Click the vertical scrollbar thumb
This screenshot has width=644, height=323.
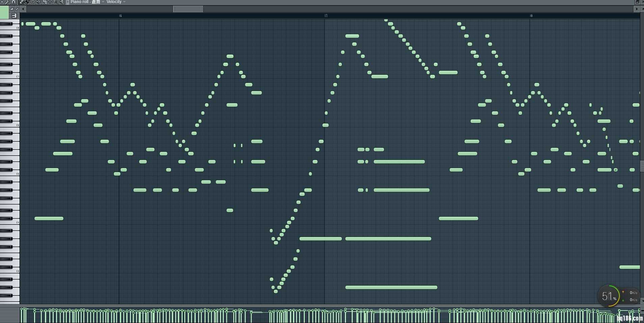[x=642, y=166]
